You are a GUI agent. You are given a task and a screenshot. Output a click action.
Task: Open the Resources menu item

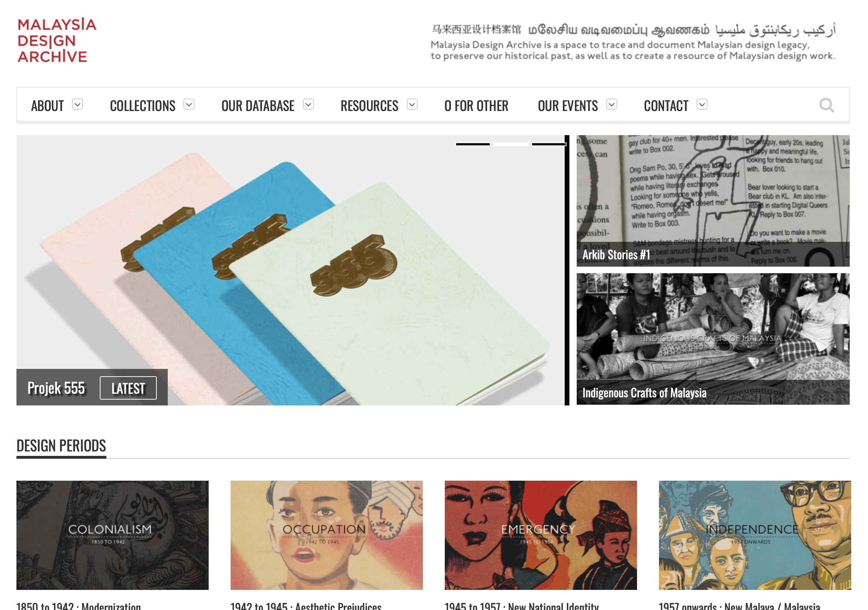click(369, 106)
